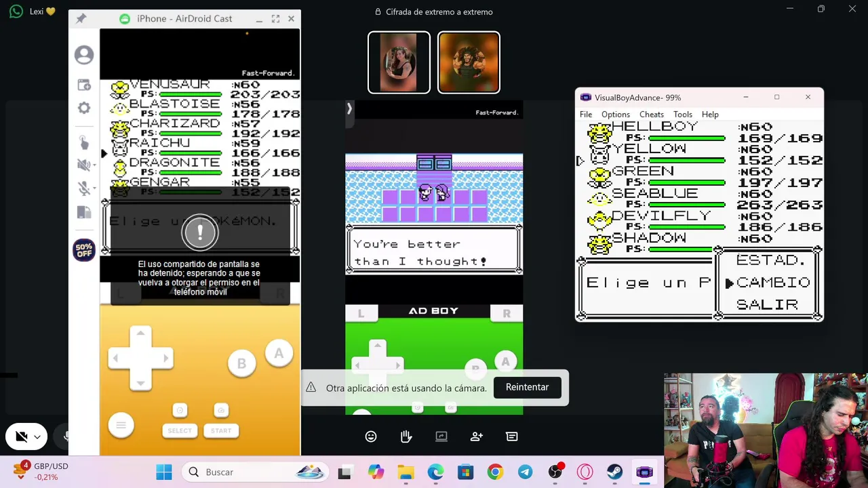The image size is (868, 488).
Task: Open Google Chrome from the taskbar
Action: [x=495, y=472]
